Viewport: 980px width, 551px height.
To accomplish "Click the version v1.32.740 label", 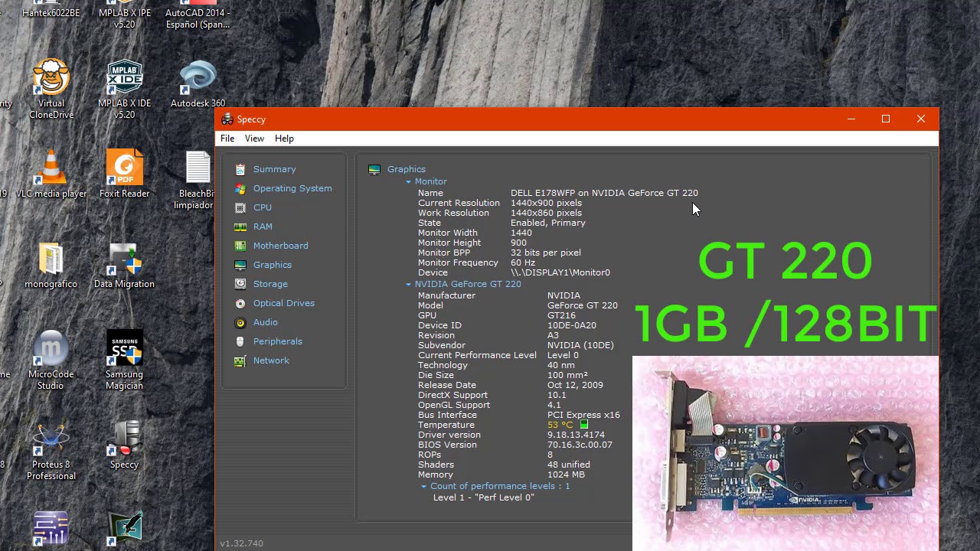I will (241, 543).
